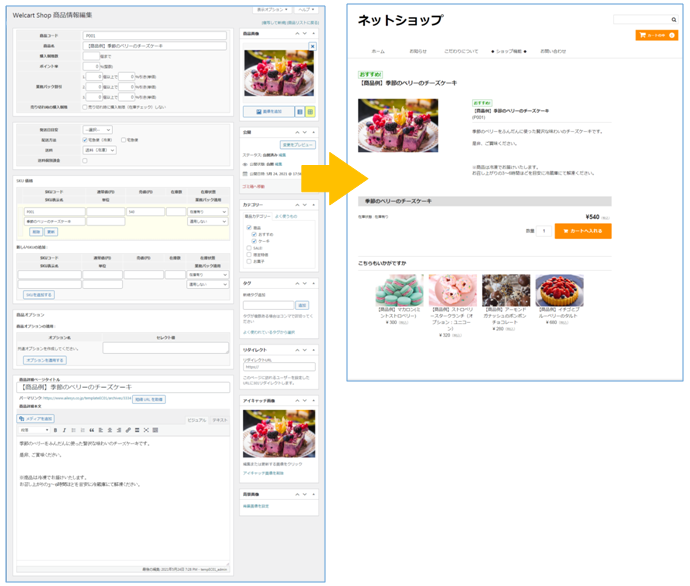Remove product image with the X icon

pos(312,46)
